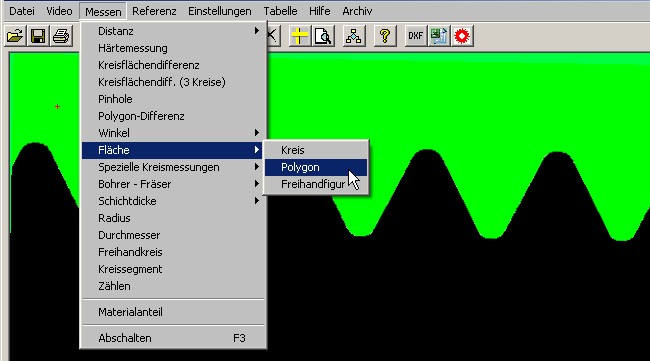This screenshot has height=361, width=650.
Task: Click the floppy disk save icon
Action: tap(38, 36)
